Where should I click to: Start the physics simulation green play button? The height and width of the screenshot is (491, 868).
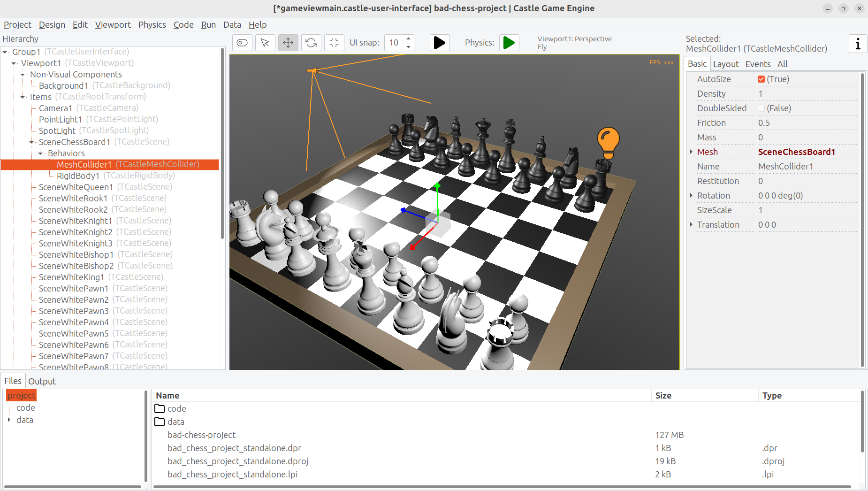509,43
